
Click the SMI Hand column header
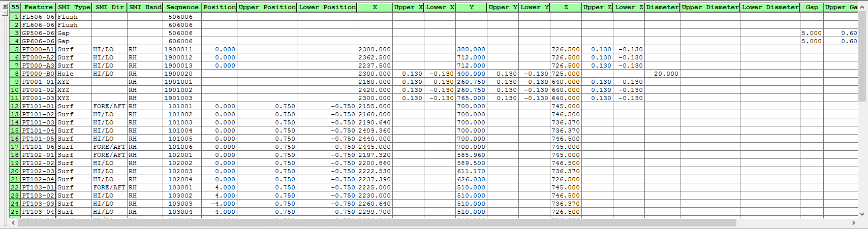click(145, 7)
